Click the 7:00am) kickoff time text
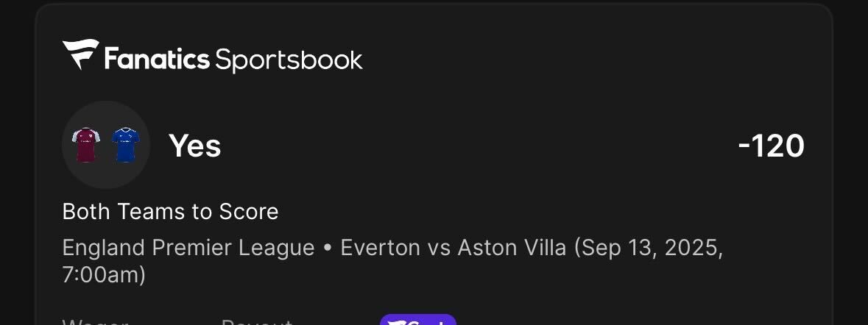 click(104, 275)
